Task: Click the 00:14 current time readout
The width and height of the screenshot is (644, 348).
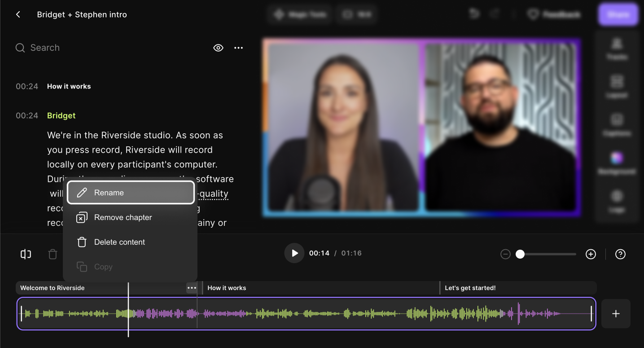Action: click(319, 253)
